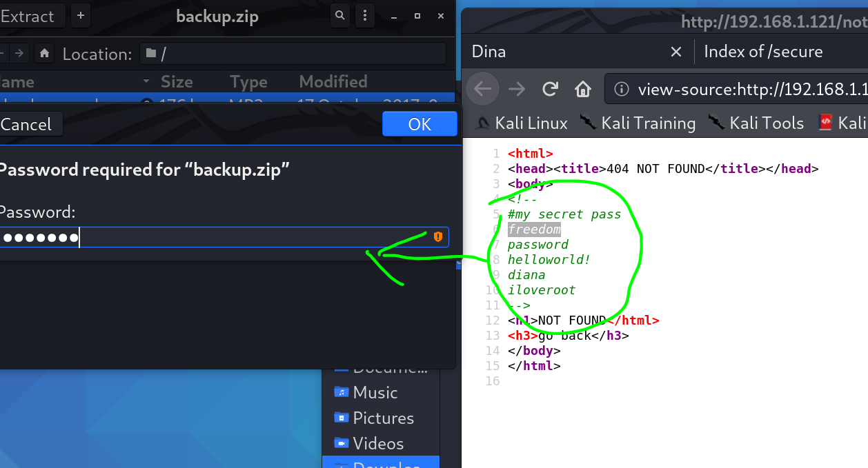
Task: Click the browser back arrow
Action: click(482, 89)
